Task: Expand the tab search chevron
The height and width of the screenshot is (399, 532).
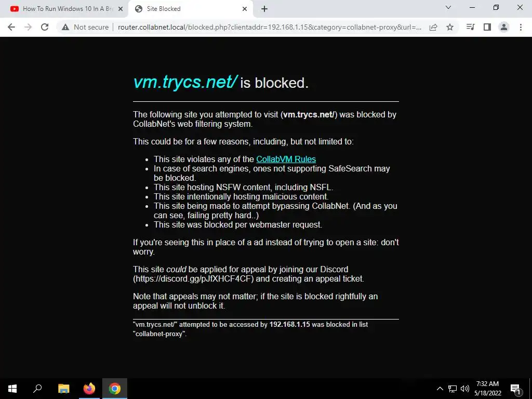Action: 448,7
